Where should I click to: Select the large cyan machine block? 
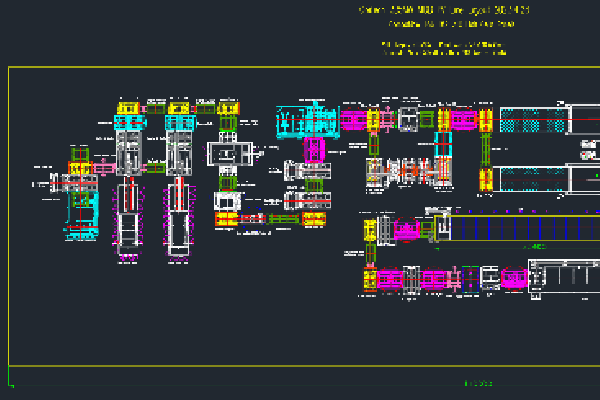(306, 120)
